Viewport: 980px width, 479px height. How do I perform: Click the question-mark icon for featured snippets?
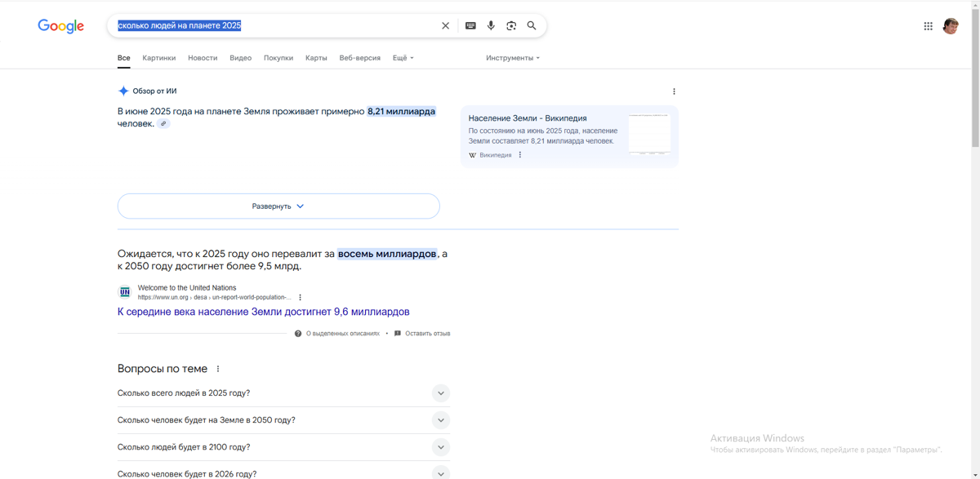[x=298, y=334]
